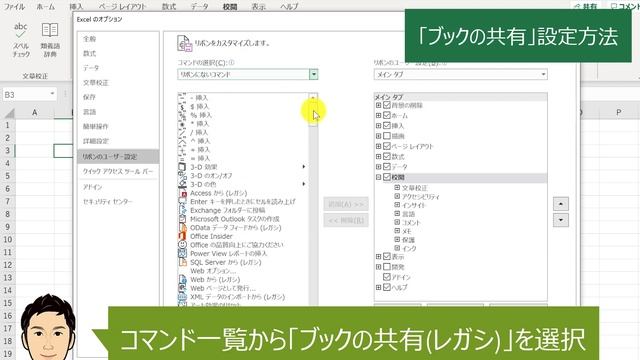Viewport: 640px width, 360px height.
Task: Click the row 10 header in the worksheet
Action: coord(8,240)
